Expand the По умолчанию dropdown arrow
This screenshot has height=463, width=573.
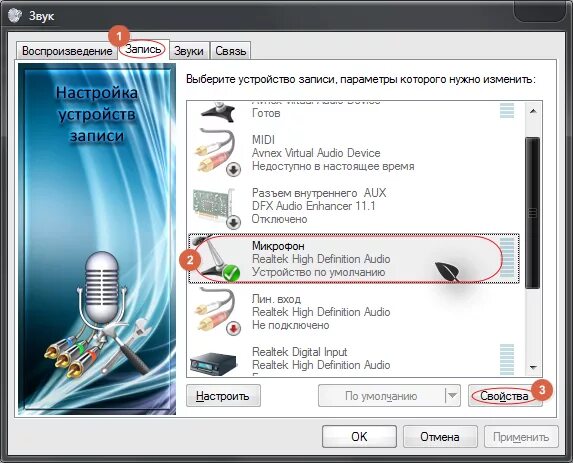453,396
